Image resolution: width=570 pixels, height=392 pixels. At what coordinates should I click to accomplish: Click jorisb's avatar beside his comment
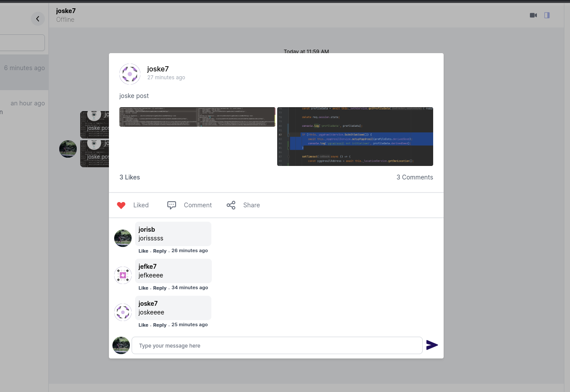122,238
